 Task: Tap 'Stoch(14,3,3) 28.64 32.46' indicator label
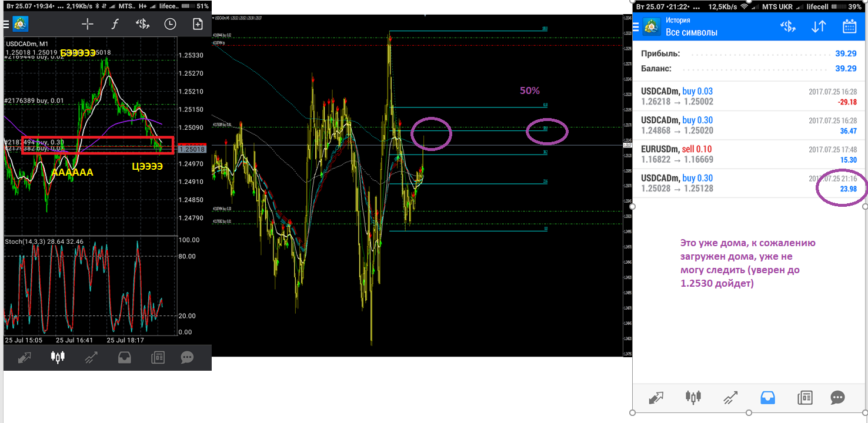coord(44,241)
